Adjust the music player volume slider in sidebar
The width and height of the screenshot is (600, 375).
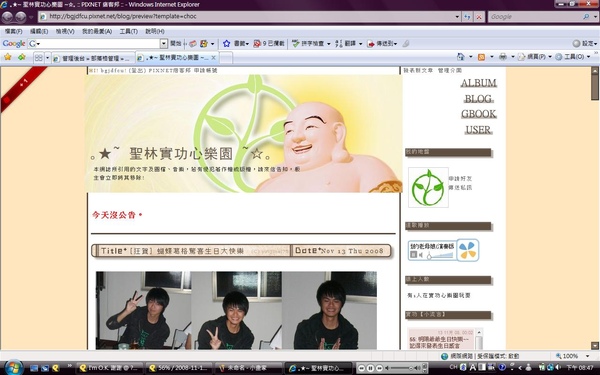point(441,255)
